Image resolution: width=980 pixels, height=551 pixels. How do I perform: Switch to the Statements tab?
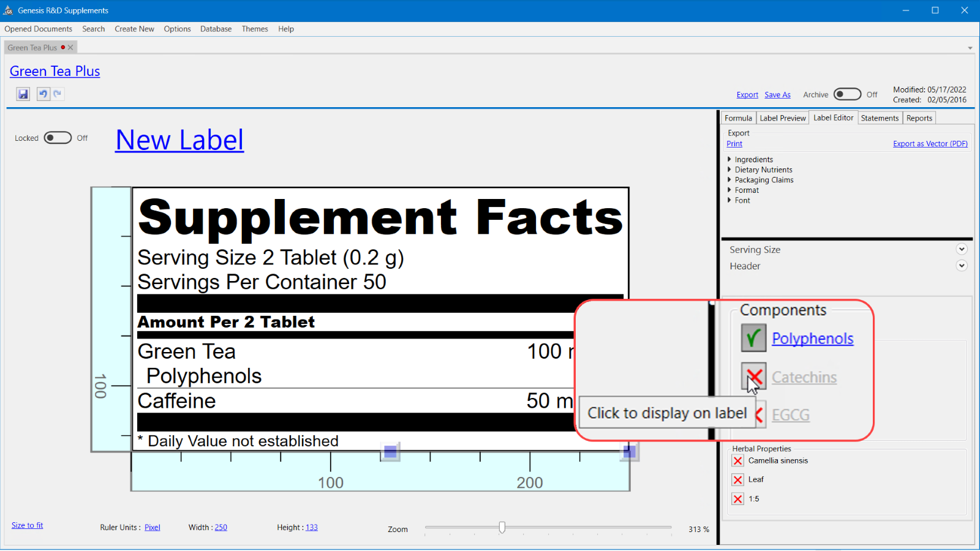(x=880, y=118)
